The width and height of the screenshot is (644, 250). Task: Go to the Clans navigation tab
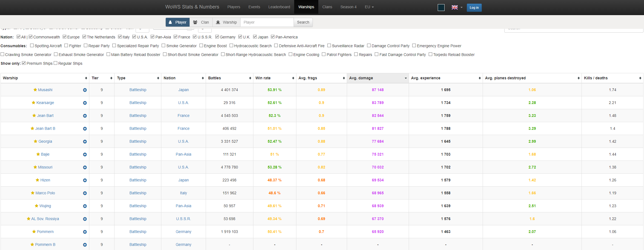327,7
